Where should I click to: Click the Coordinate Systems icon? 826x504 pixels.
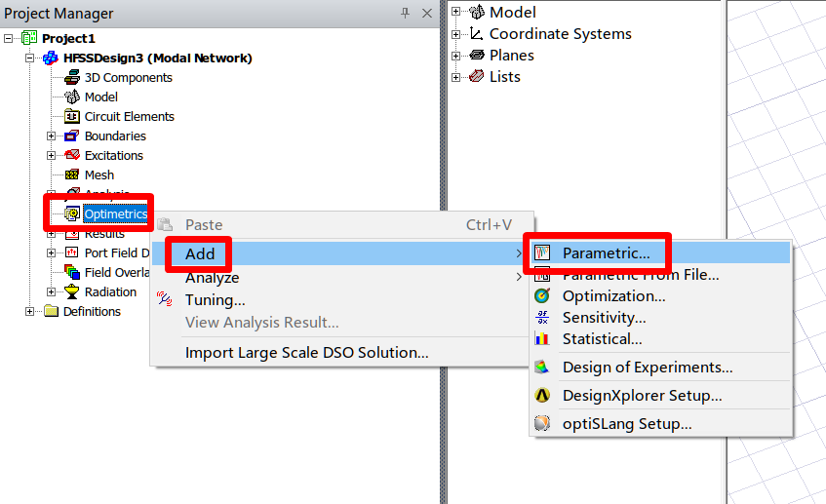click(x=477, y=34)
